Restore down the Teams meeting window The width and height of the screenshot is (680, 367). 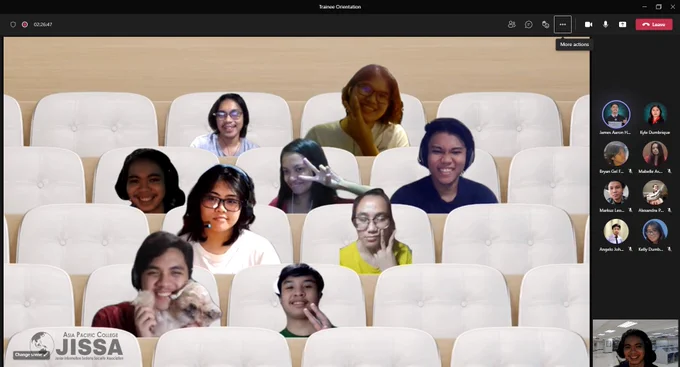pos(659,7)
